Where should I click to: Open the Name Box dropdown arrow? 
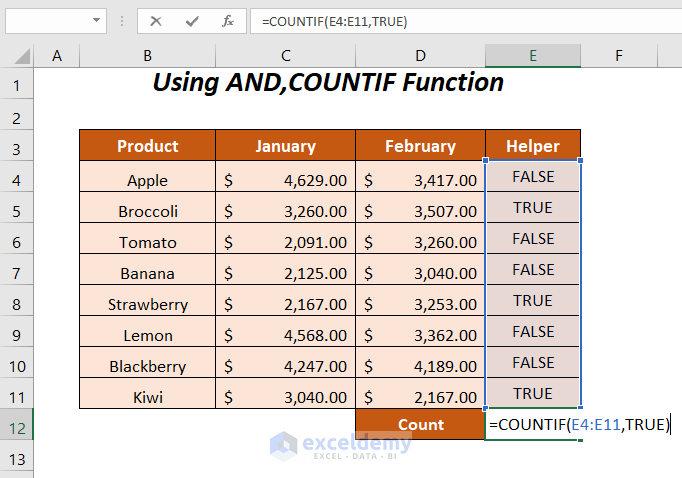(97, 20)
